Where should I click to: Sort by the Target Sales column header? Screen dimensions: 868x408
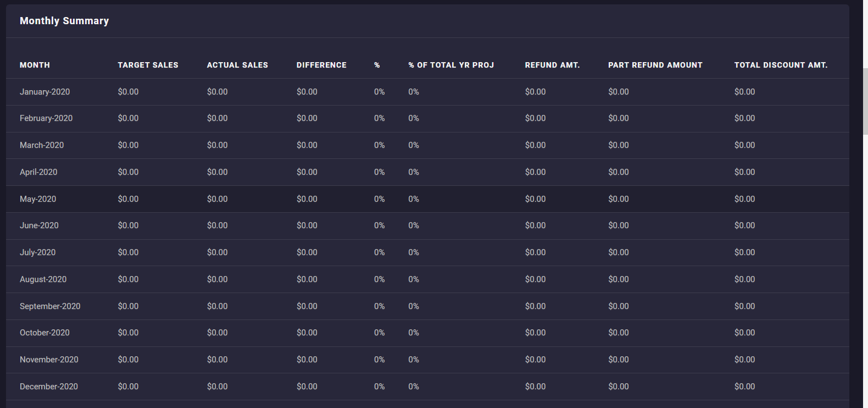tap(148, 65)
